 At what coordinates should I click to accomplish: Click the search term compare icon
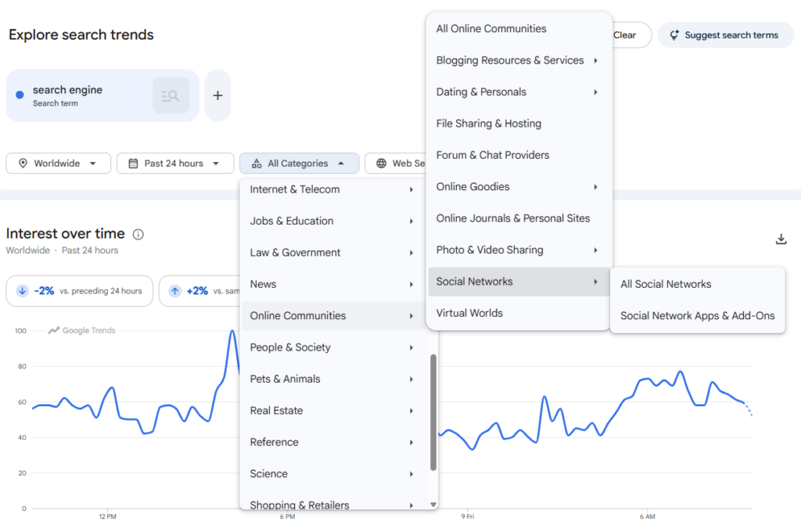171,95
